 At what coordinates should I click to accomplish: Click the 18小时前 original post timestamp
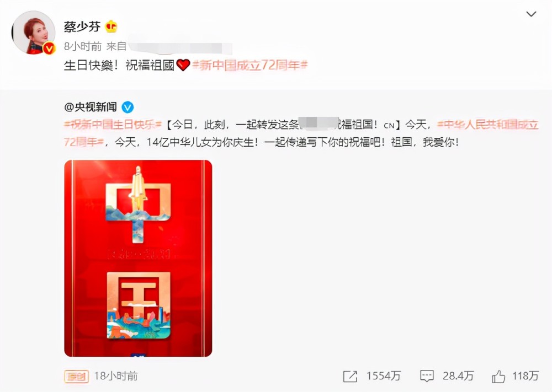tap(116, 376)
